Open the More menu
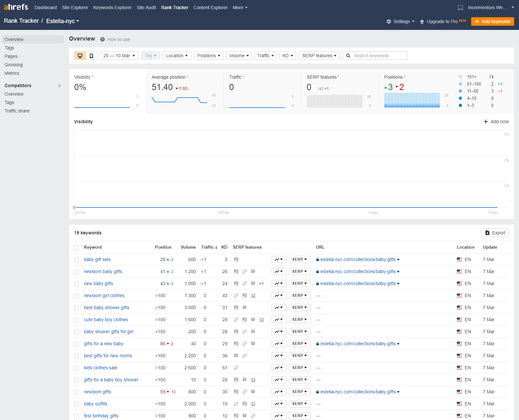Viewport: 519px width, 420px height. pyautogui.click(x=240, y=7)
